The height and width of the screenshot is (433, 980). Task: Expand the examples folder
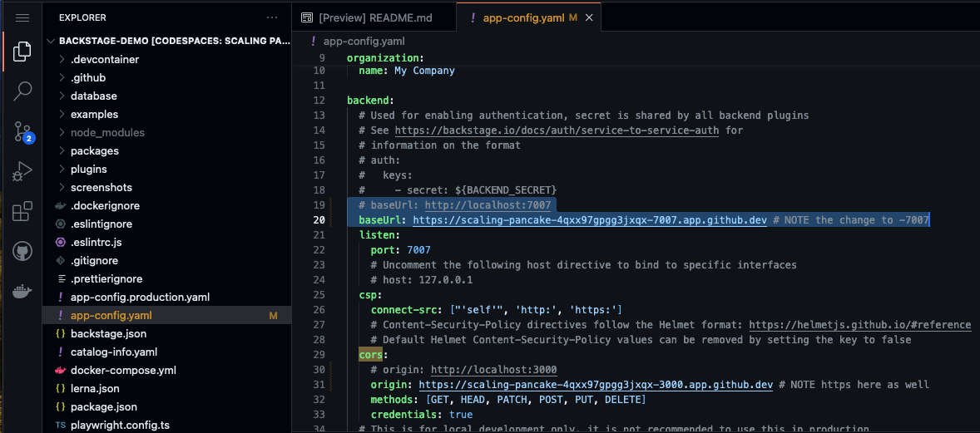(167, 115)
